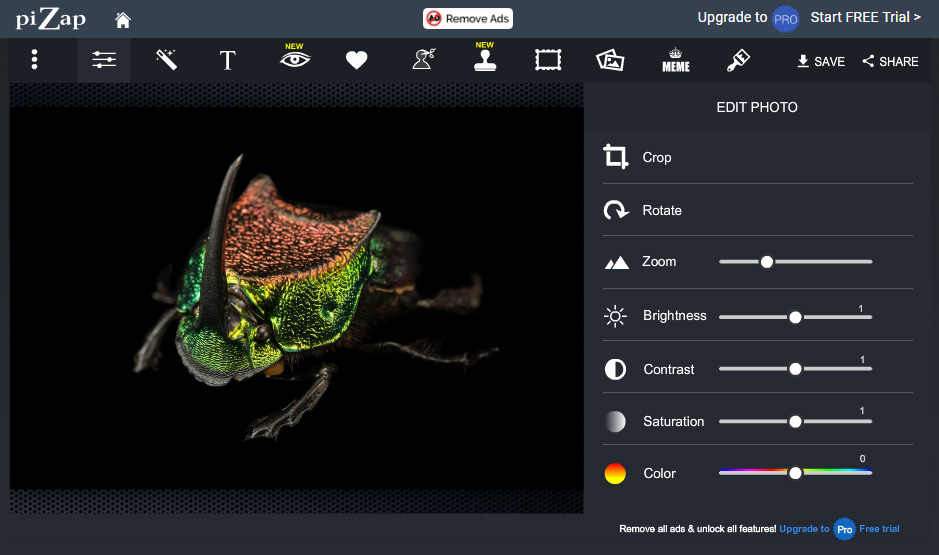The height and width of the screenshot is (555, 939).
Task: Click the Zoom label text
Action: coord(659,262)
